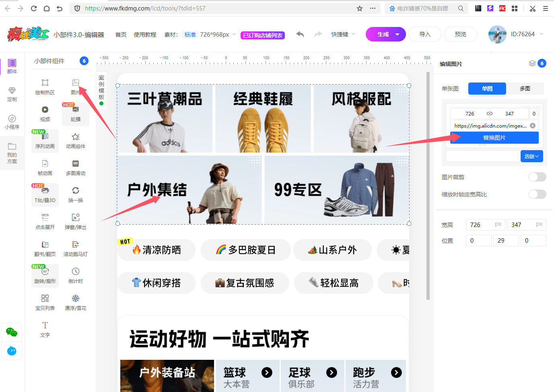Redo the edit in the editor header
The height and width of the screenshot is (392, 554).
pyautogui.click(x=318, y=34)
